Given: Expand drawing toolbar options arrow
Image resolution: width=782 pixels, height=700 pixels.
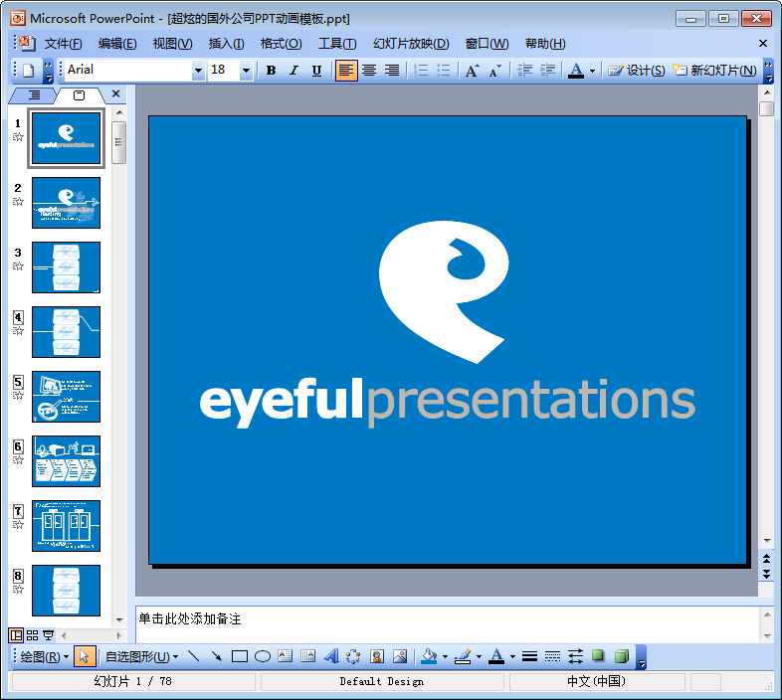Looking at the screenshot, I should pos(642,657).
